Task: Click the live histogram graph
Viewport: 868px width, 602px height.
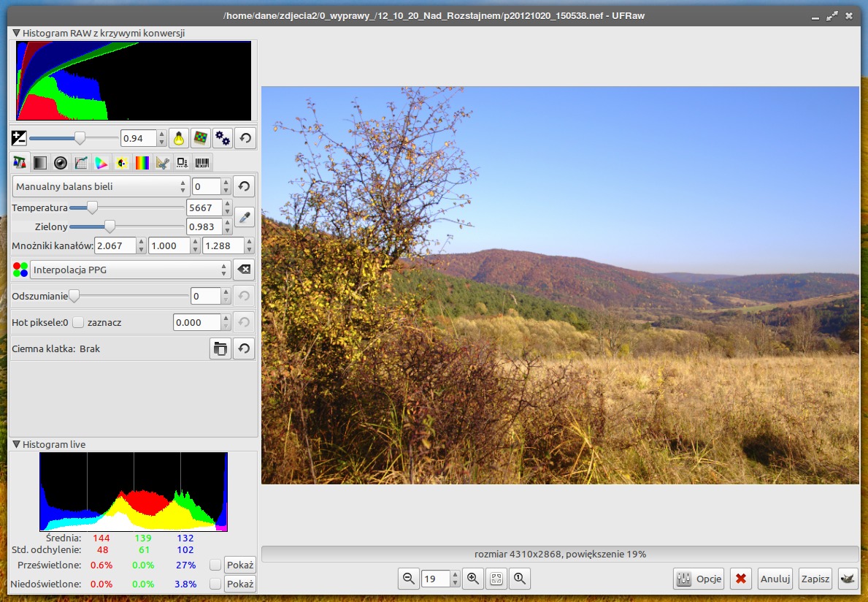Action: click(134, 492)
